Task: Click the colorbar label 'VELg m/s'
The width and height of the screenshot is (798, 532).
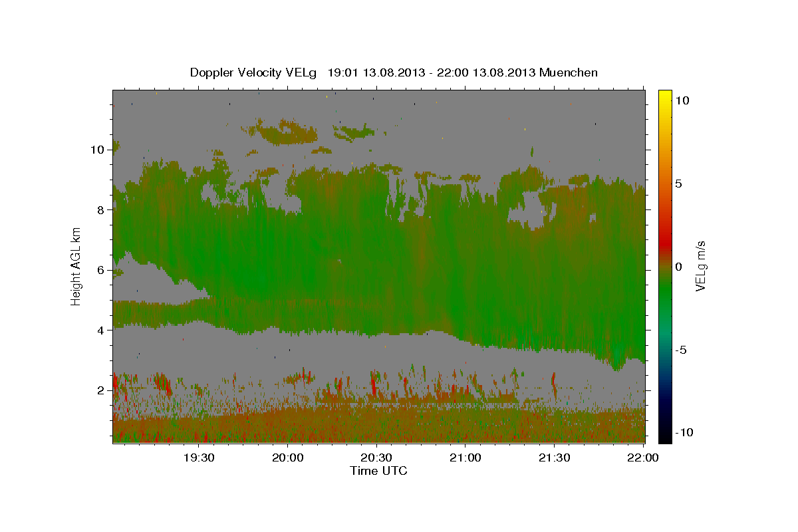Action: pos(700,266)
